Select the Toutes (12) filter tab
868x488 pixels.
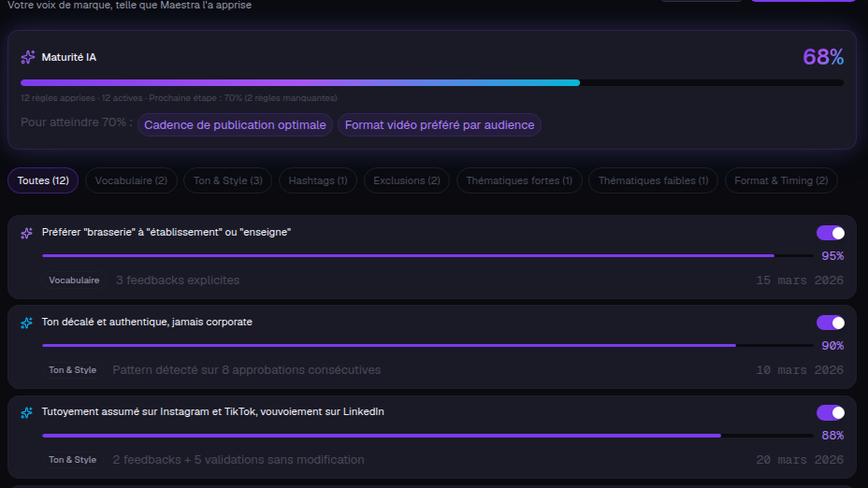pyautogui.click(x=43, y=180)
